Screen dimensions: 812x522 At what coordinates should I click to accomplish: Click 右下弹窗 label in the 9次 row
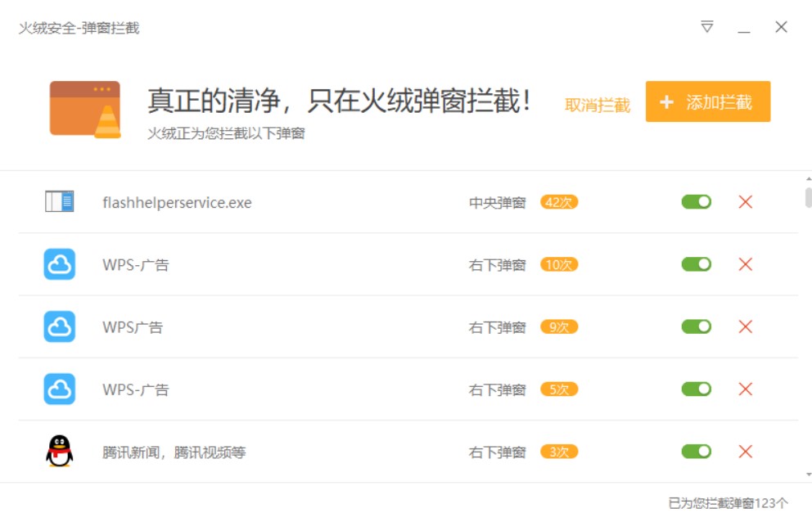coord(497,328)
